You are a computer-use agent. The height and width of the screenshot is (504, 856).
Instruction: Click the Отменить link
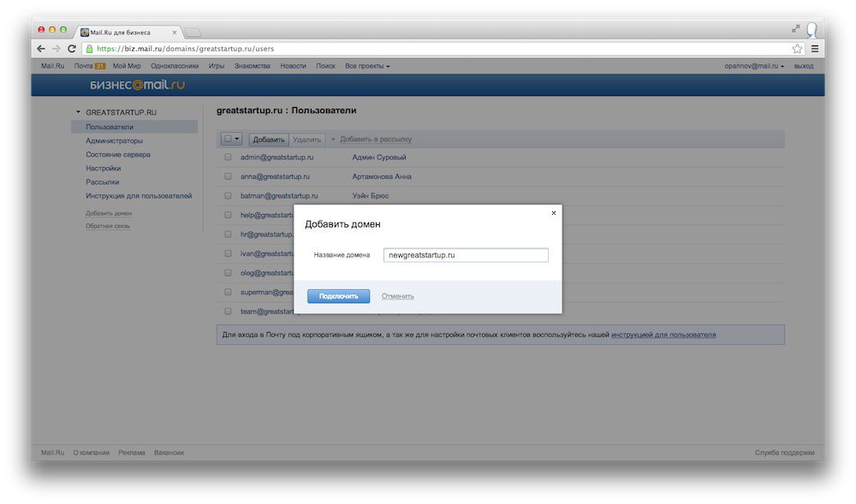397,296
